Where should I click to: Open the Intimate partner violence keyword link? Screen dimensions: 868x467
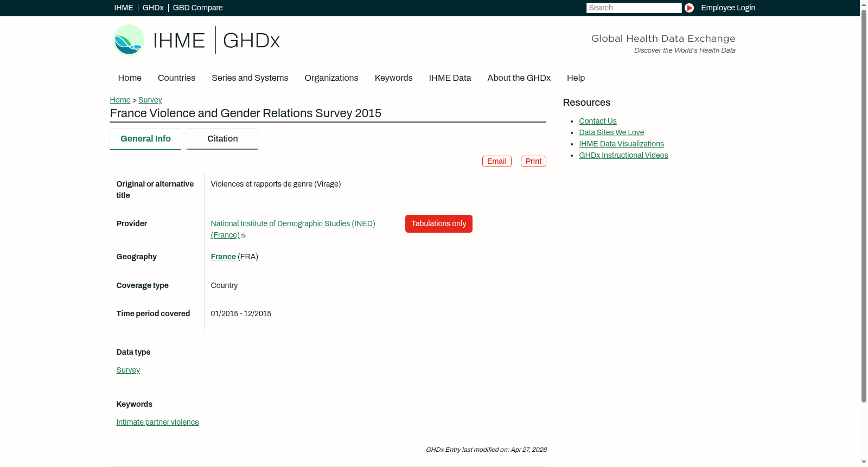pyautogui.click(x=158, y=423)
